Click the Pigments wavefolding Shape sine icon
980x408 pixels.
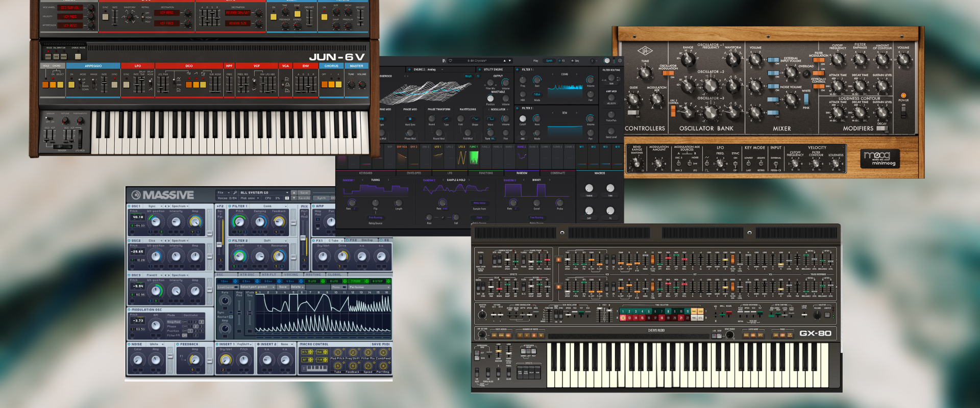point(475,118)
